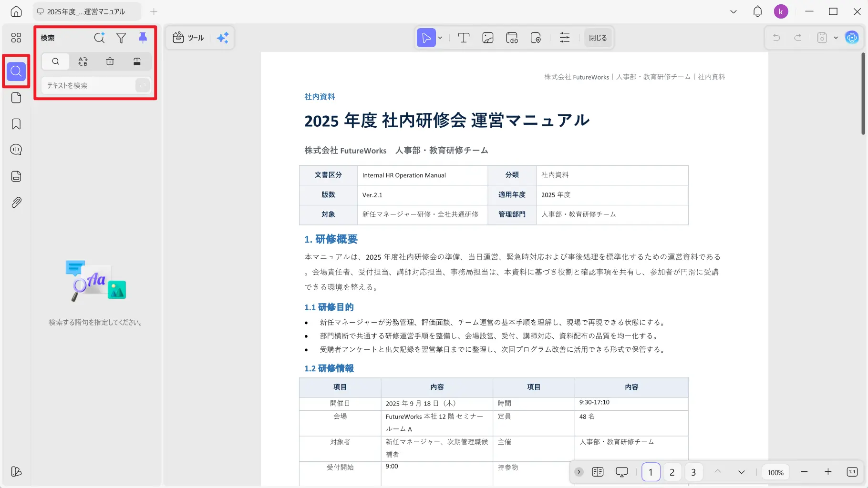This screenshot has height=488, width=868.
Task: Click the heading 1.2 研修情報
Action: point(329,368)
